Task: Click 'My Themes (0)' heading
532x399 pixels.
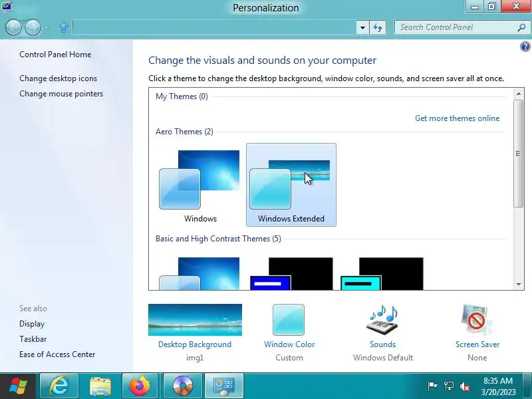Action: pyautogui.click(x=182, y=96)
